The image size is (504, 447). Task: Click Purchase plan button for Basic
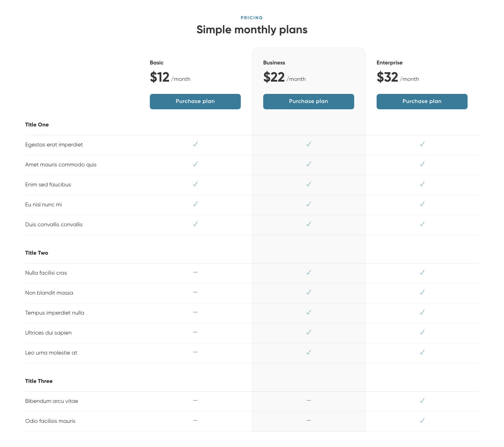(195, 102)
